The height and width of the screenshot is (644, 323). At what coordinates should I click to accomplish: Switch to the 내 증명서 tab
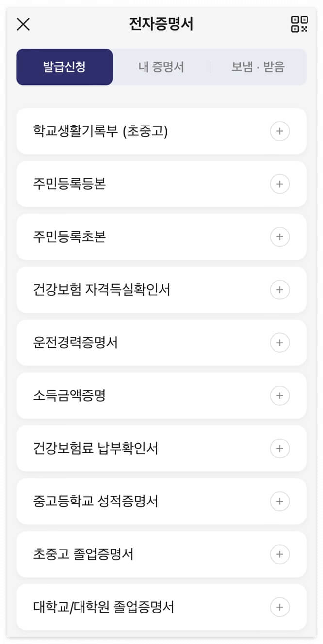point(162,67)
